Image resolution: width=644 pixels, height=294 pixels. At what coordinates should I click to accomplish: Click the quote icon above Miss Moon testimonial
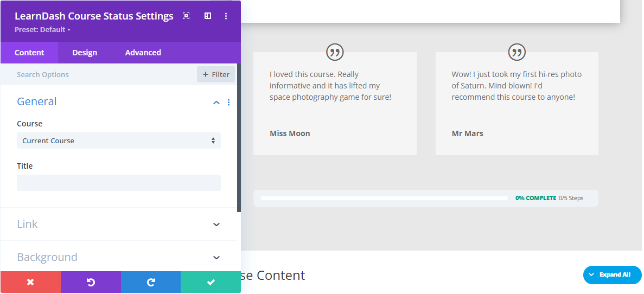tap(335, 52)
